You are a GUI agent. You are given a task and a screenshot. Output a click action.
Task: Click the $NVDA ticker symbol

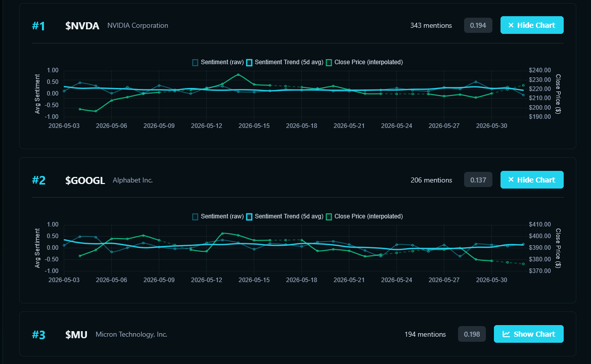(x=82, y=26)
